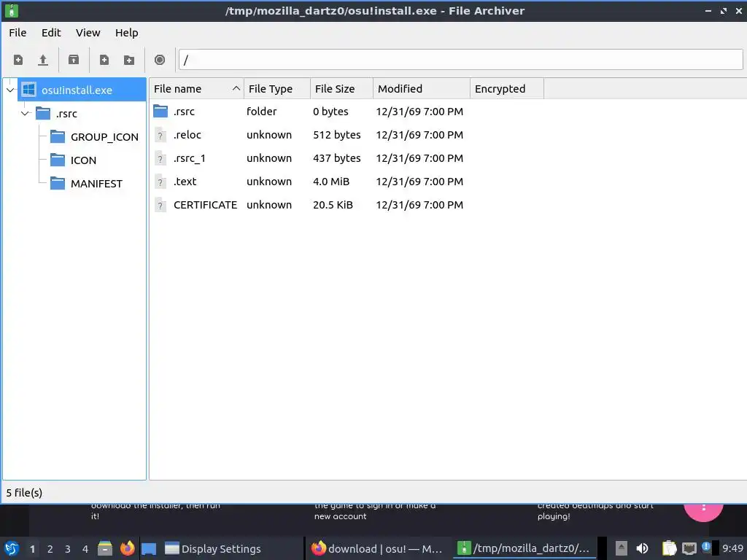This screenshot has height=560, width=747.
Task: Click the .rsrc folder icon in list
Action: tap(160, 112)
